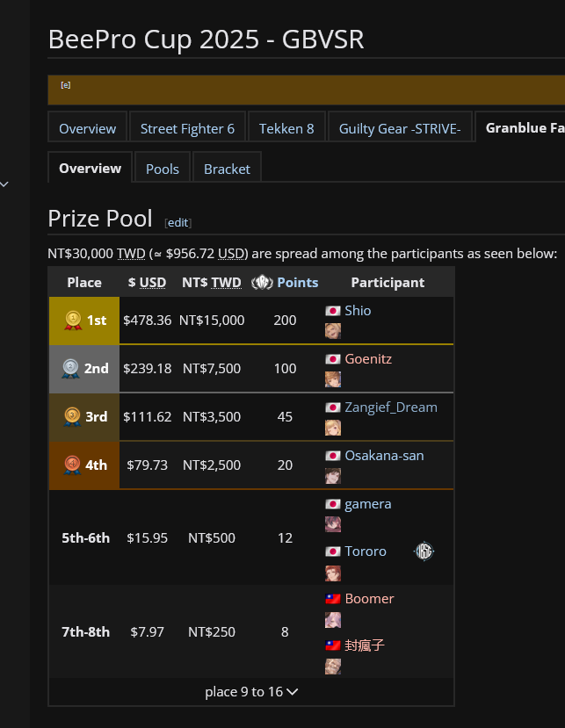
Task: Click Goenitz's character portrait icon
Action: click(333, 379)
